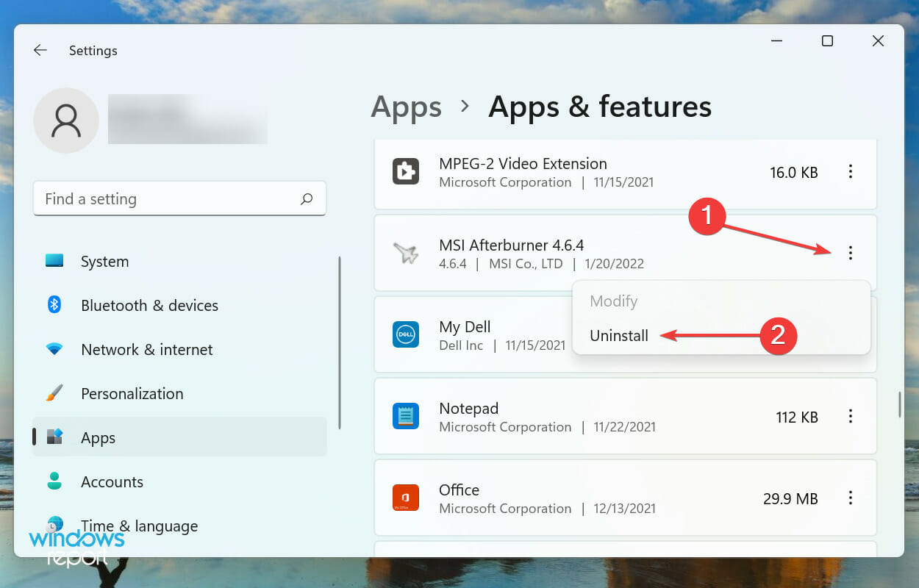Click the MPEG-2 Video Extension name

[523, 163]
